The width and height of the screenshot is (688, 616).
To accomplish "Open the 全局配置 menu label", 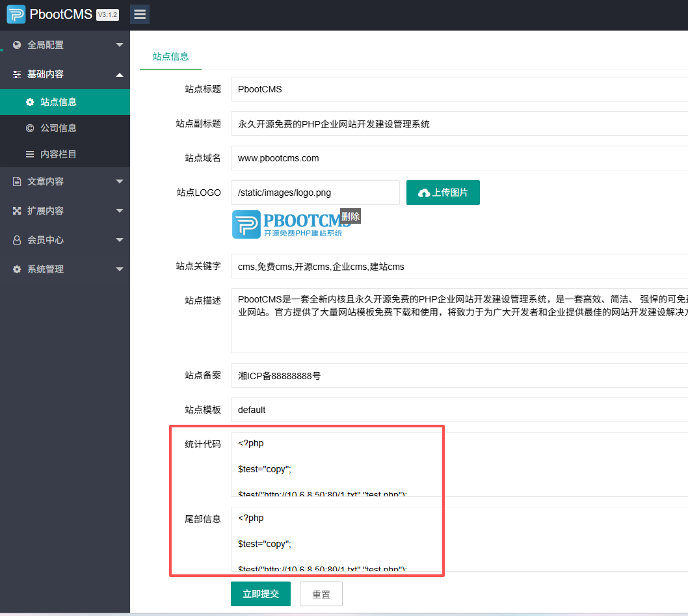I will pyautogui.click(x=45, y=45).
